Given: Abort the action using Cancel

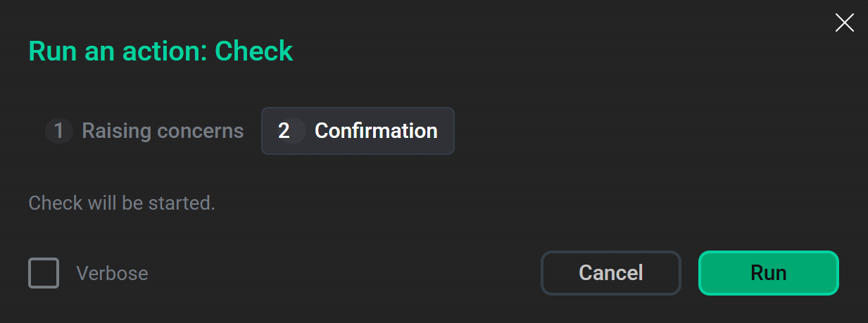Looking at the screenshot, I should 610,272.
